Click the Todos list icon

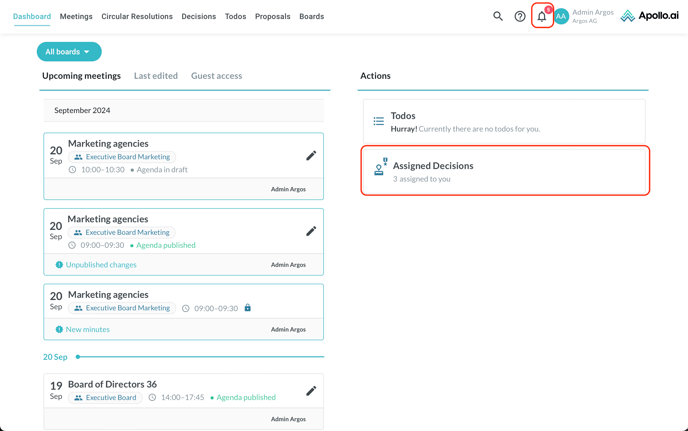379,121
